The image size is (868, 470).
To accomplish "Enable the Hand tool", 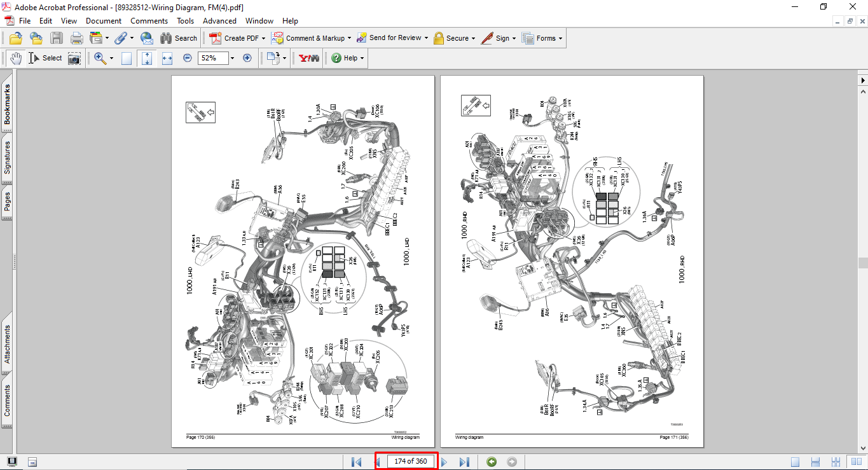I will tap(15, 59).
